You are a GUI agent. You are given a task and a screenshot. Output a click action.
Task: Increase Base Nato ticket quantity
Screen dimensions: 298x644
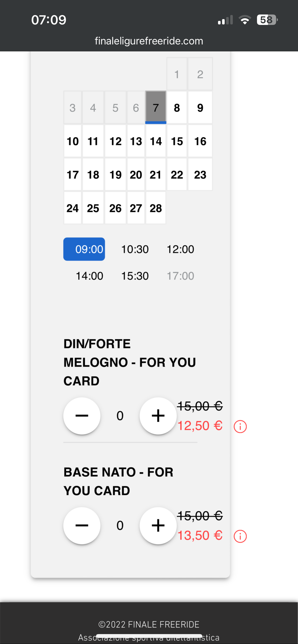[x=158, y=525]
